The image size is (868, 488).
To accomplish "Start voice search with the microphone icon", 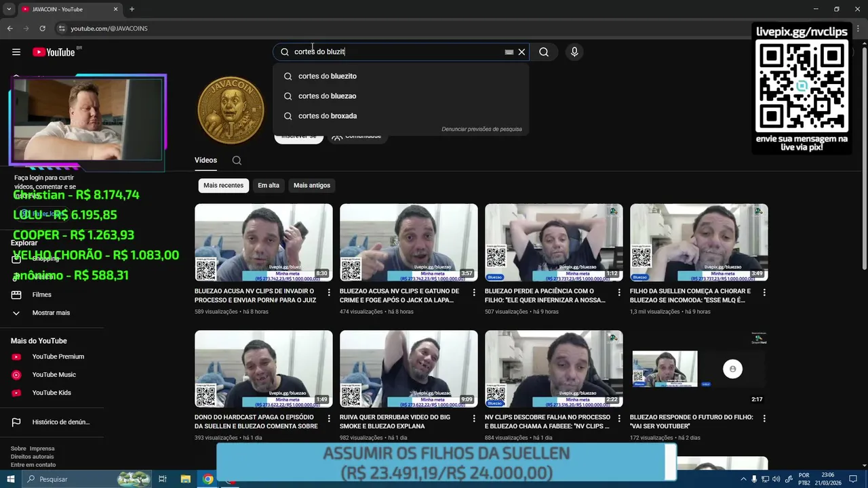I will tap(574, 52).
